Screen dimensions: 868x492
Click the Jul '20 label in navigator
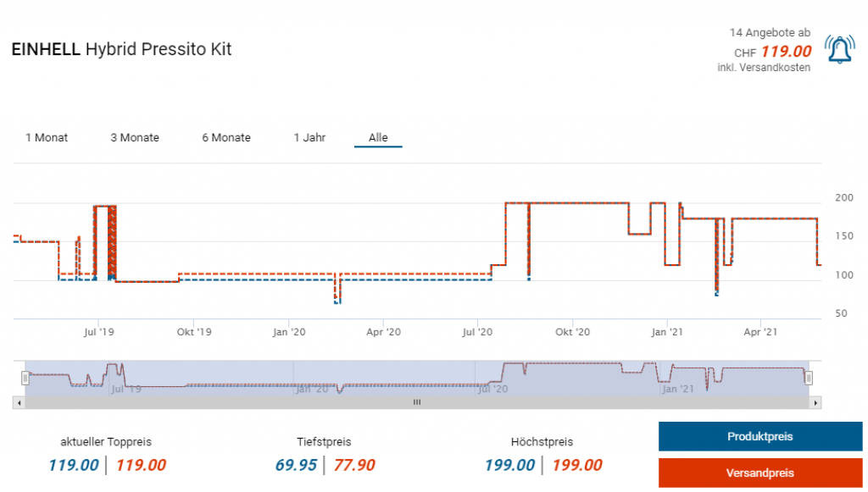(x=492, y=390)
